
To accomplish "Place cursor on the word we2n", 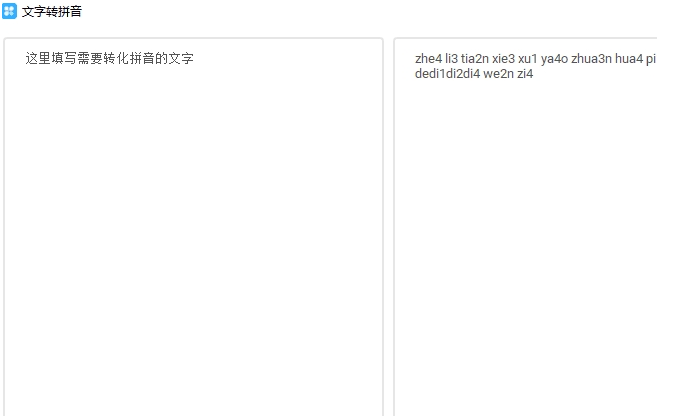I will (498, 74).
